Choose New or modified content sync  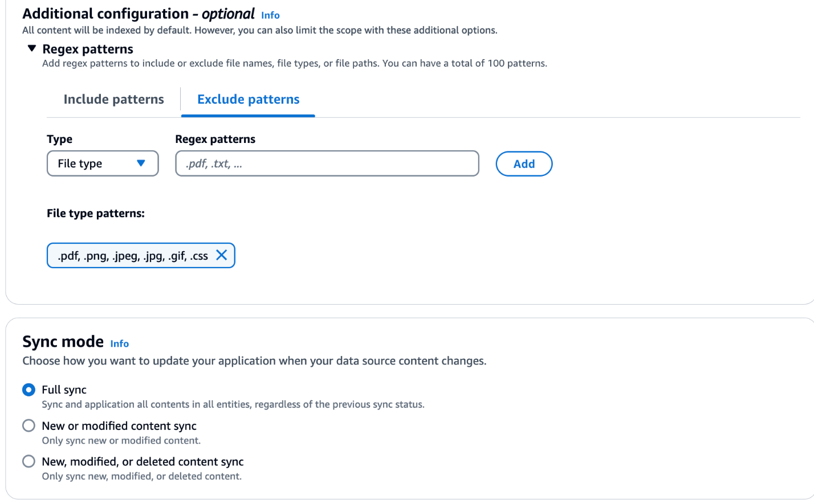click(x=29, y=425)
